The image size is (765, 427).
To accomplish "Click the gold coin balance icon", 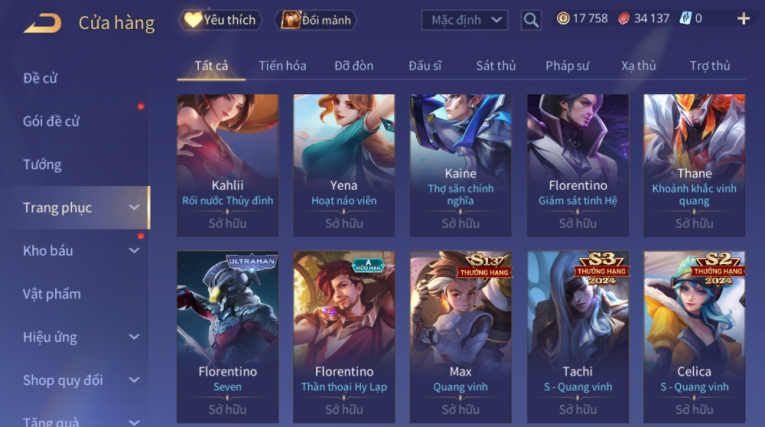I will pyautogui.click(x=563, y=19).
